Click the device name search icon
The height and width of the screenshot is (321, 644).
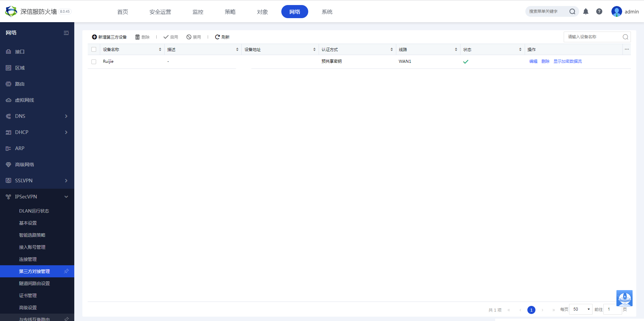(x=626, y=37)
